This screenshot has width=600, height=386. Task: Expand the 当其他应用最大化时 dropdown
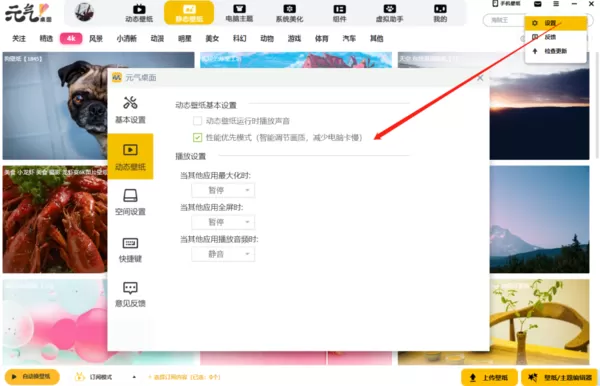223,190
